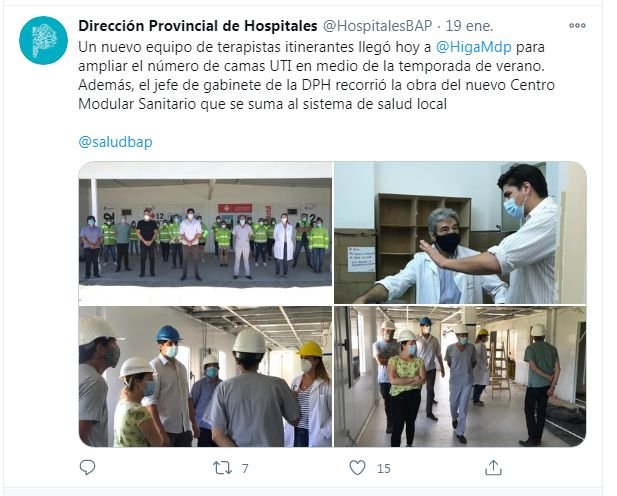The width and height of the screenshot is (617, 496).
Task: Like the tweet with heart icon
Action: tap(357, 468)
